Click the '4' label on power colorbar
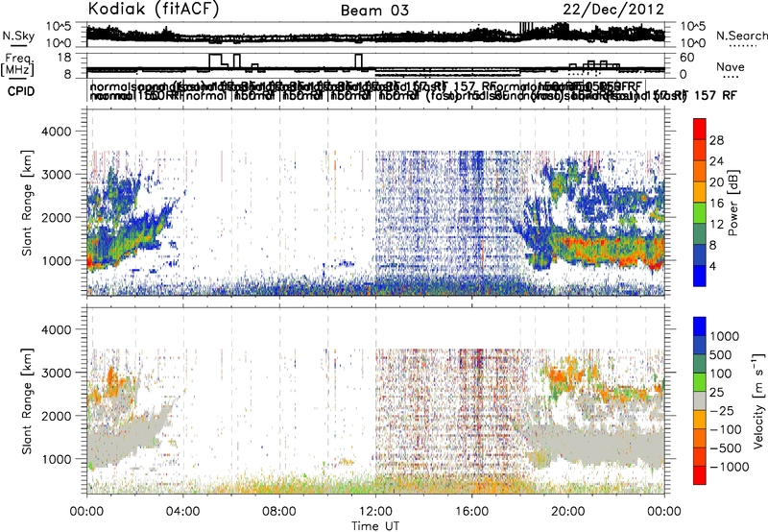This screenshot has width=768, height=532. (712, 266)
